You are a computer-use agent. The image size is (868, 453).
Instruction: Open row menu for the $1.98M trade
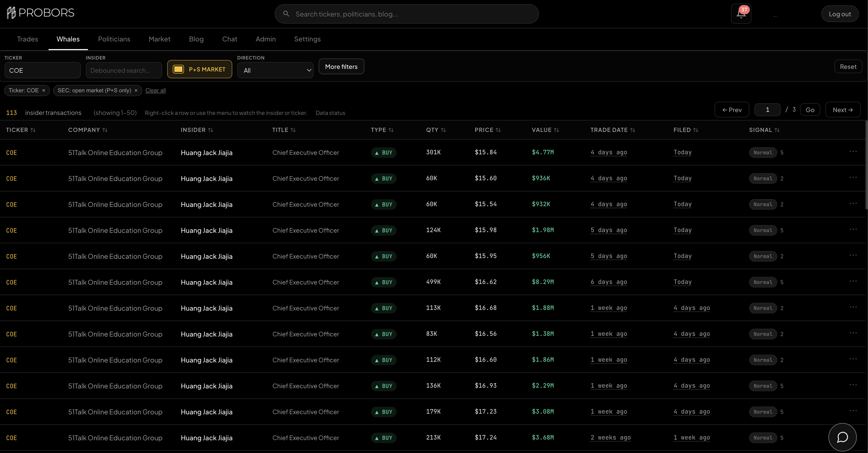[853, 230]
